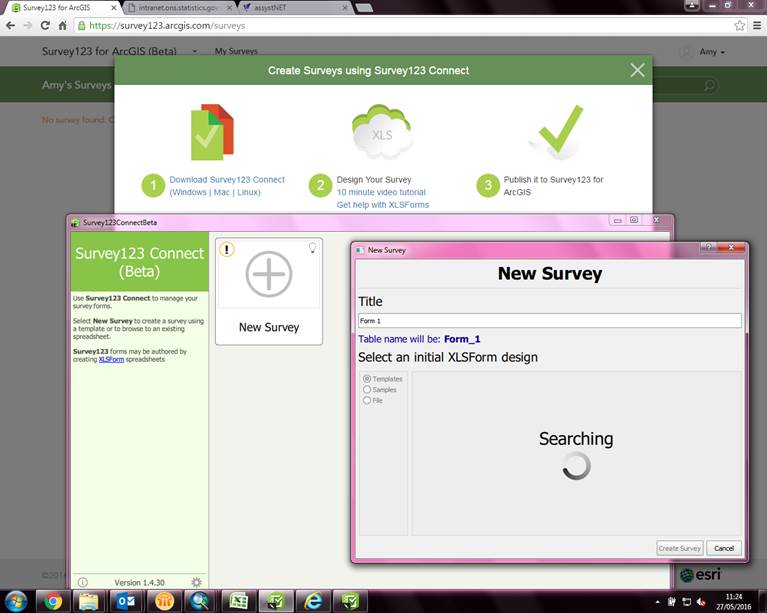Click the Linux download link
Screen dimensions: 767x613
pyautogui.click(x=248, y=192)
